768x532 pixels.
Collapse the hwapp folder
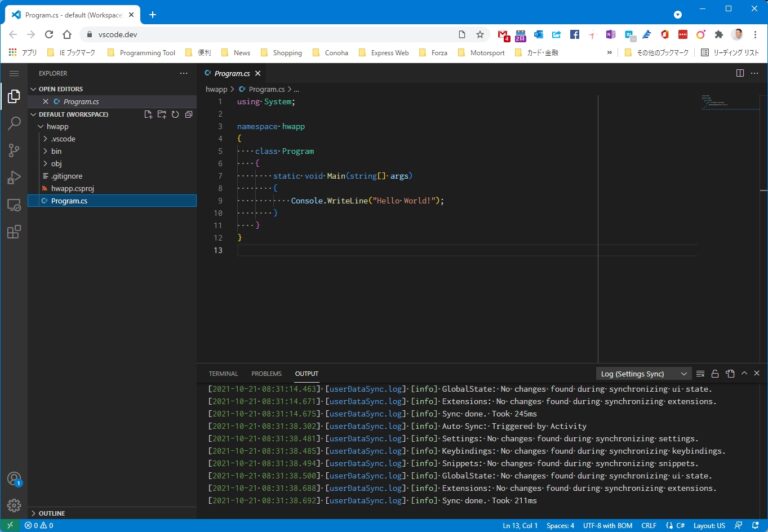tap(113, 126)
